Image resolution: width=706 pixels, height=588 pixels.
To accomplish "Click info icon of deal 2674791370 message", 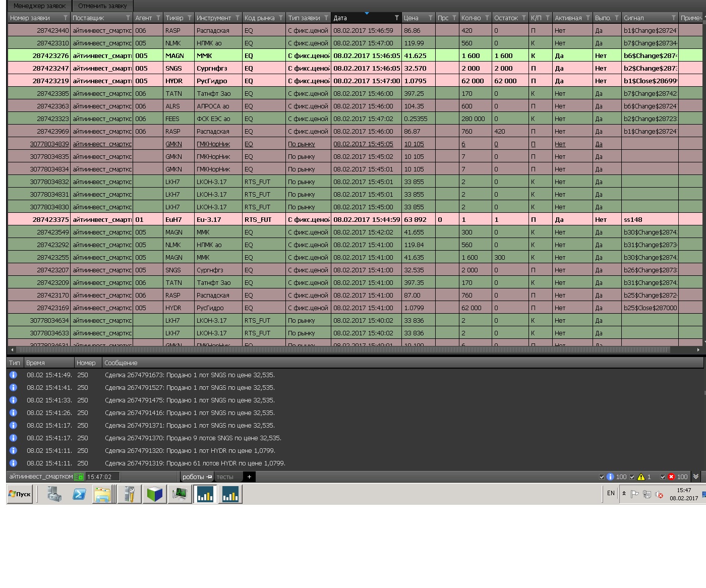I will tap(14, 438).
